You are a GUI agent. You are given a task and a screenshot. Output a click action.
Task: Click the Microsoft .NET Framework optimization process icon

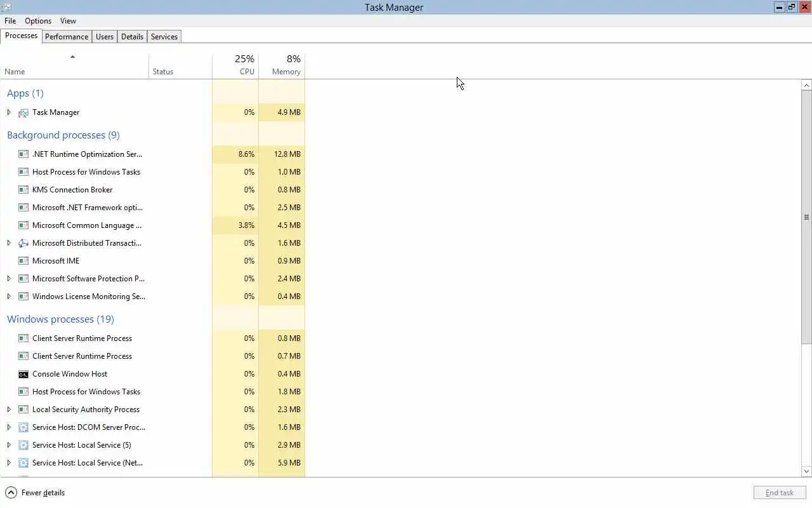23,208
